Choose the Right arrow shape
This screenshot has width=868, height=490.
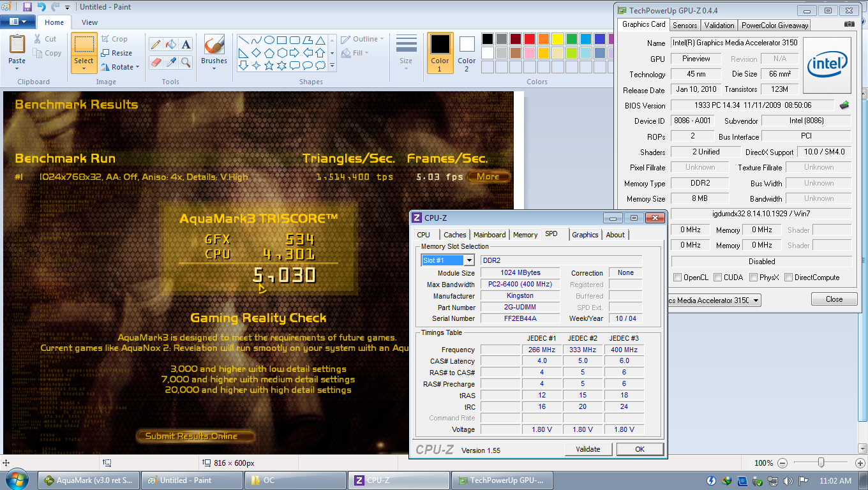click(294, 52)
